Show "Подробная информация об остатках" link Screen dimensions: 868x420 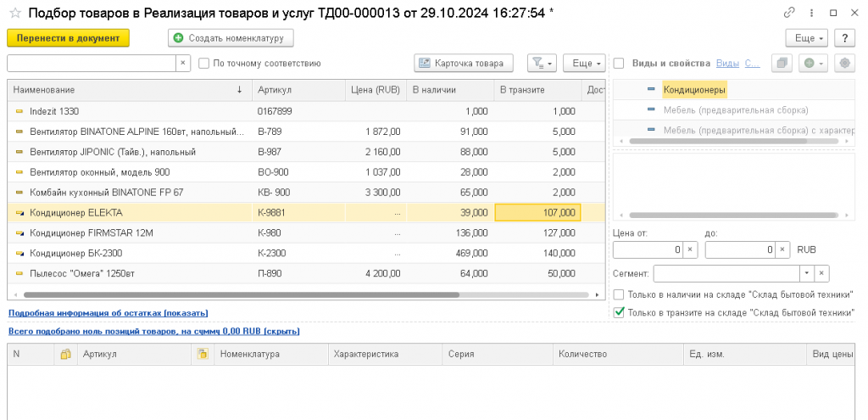pos(108,313)
